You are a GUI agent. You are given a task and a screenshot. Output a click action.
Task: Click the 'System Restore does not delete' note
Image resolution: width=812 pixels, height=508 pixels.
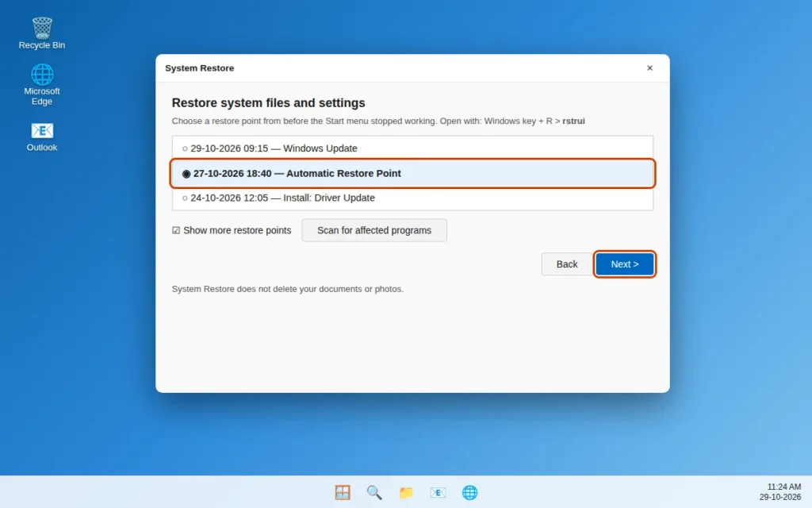pyautogui.click(x=287, y=289)
